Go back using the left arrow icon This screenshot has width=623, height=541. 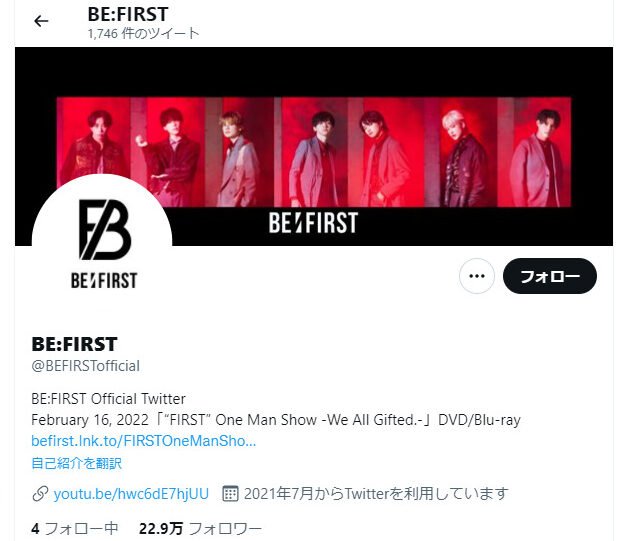pos(41,21)
